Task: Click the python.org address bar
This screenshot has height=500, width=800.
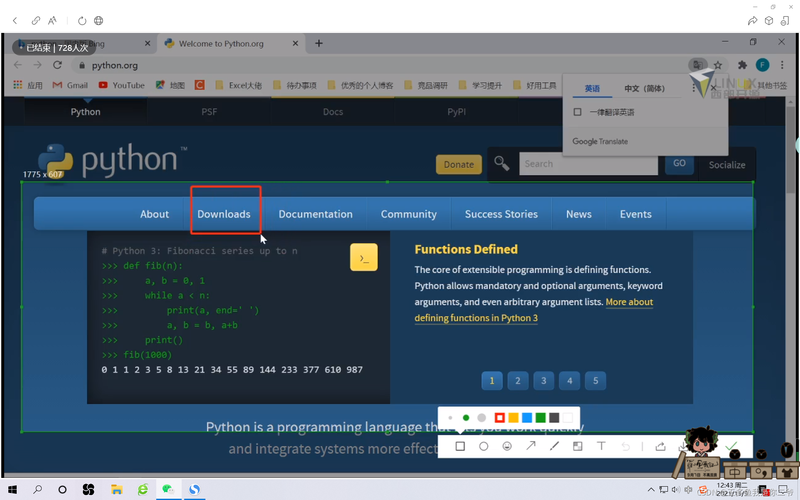Action: (380, 65)
